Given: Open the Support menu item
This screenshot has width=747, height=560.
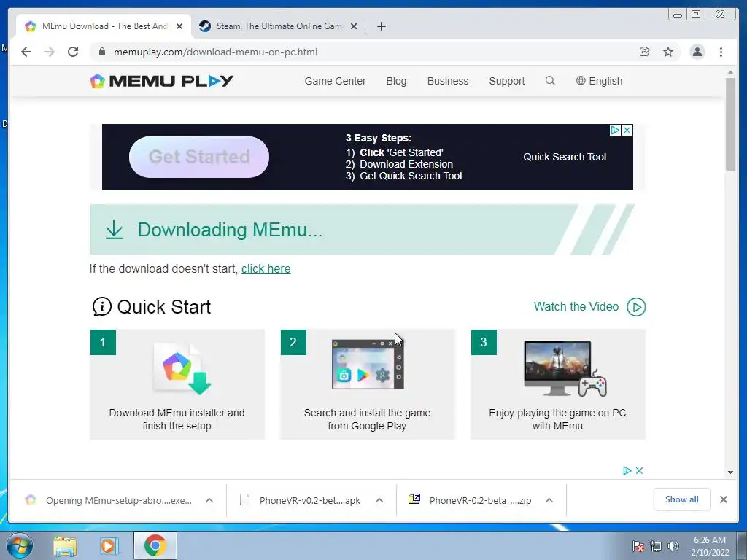Looking at the screenshot, I should pyautogui.click(x=507, y=81).
